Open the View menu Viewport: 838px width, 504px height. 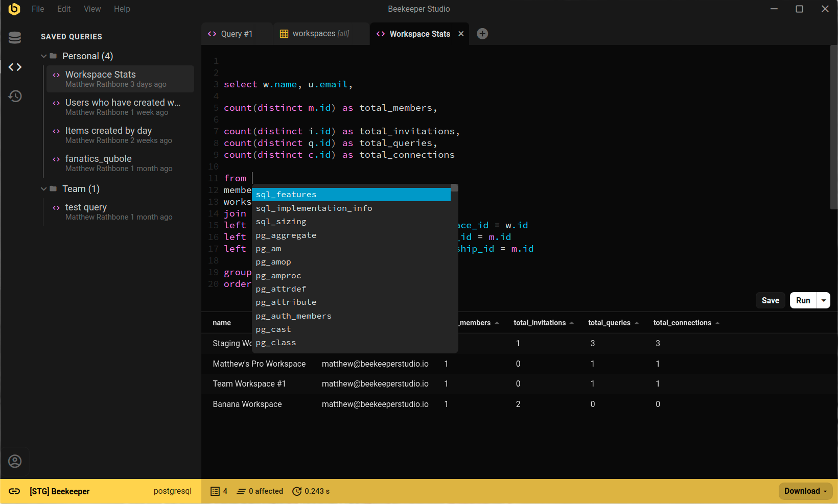click(x=92, y=9)
